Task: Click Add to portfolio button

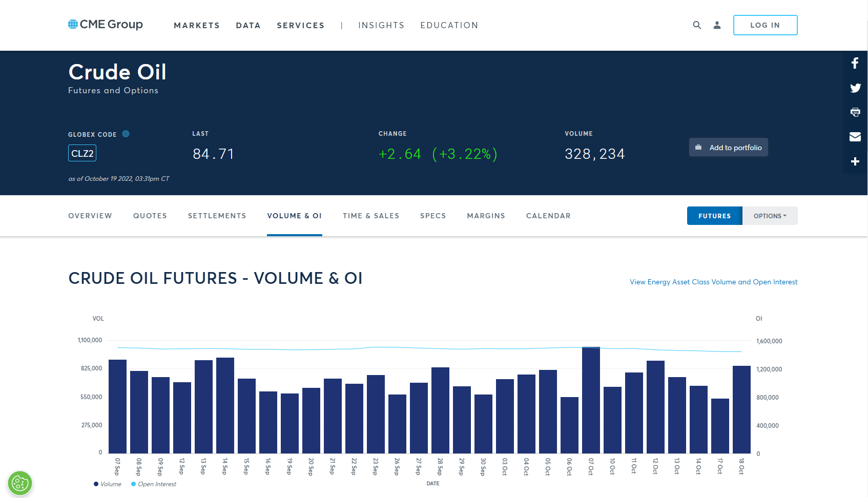Action: 729,148
